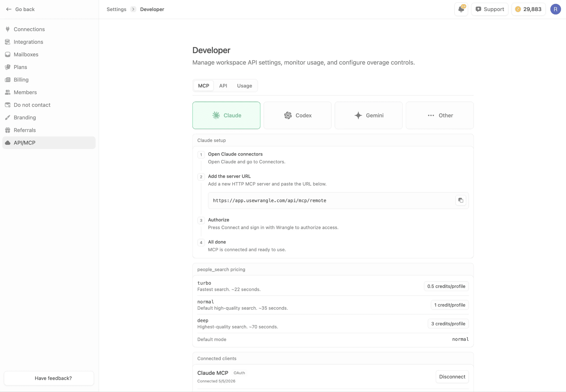Screen dimensions: 566x392
Task: Click the Plans sidebar icon
Action: [x=8, y=67]
